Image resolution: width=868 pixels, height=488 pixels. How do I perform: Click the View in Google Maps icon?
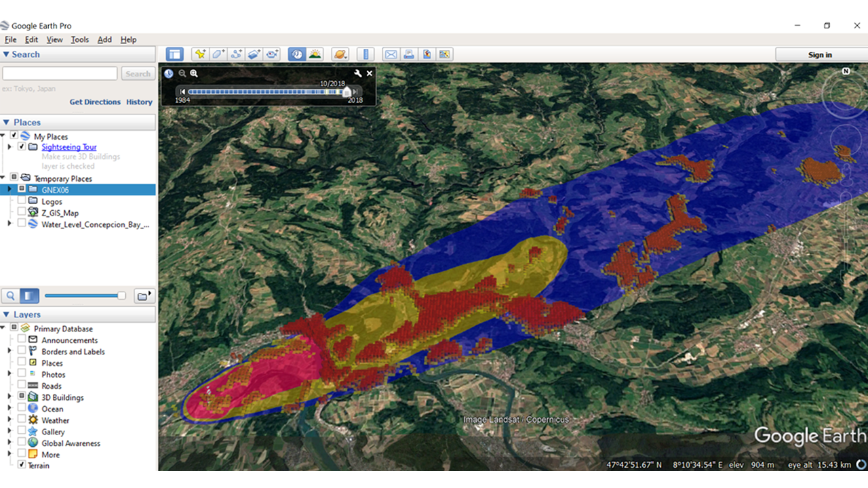pos(444,54)
